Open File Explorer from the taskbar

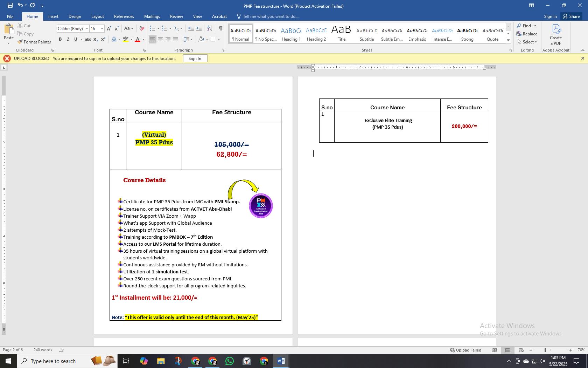pos(161,361)
